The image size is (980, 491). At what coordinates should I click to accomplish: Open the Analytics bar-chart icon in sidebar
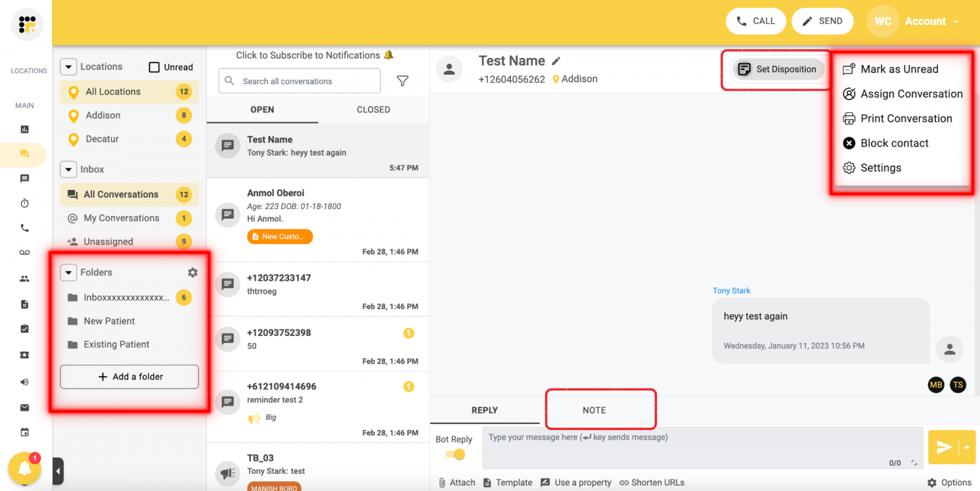pyautogui.click(x=24, y=129)
